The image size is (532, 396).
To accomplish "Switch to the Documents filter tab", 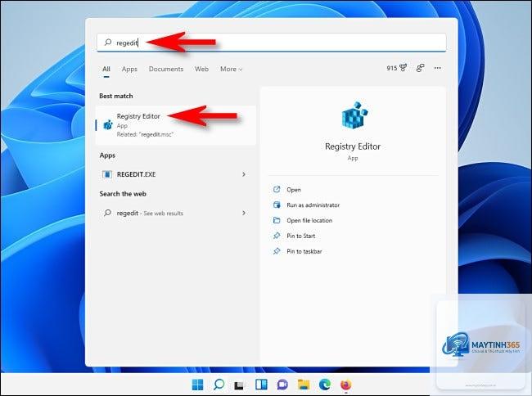I will (166, 69).
